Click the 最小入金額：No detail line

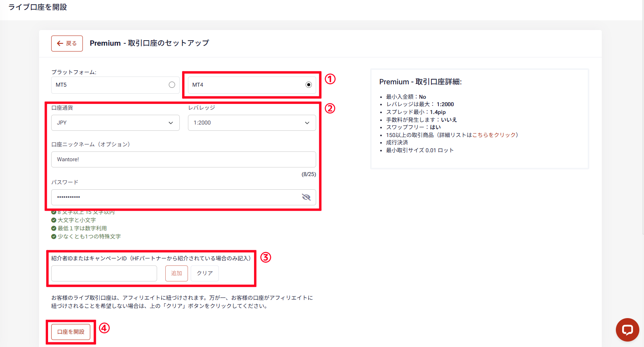(406, 97)
